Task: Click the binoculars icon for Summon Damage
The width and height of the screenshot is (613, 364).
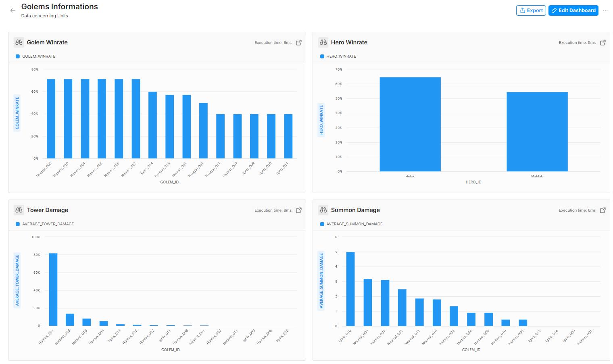Action: point(323,210)
